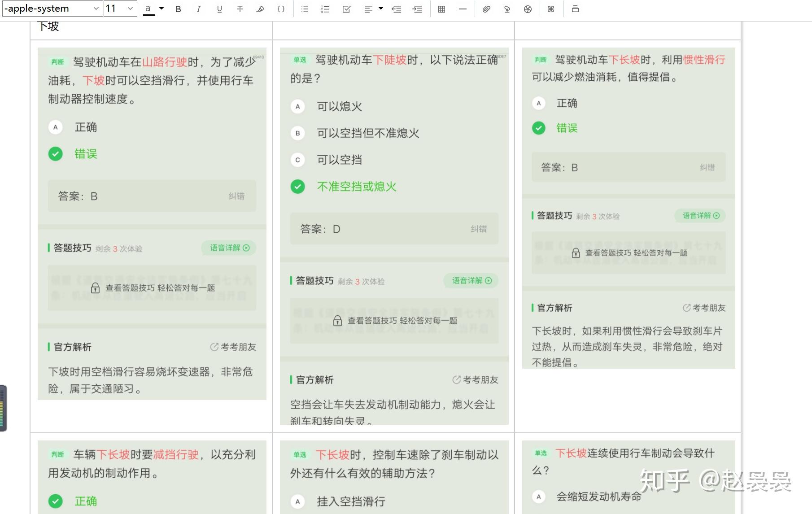Expand the font color picker arrow

click(162, 9)
